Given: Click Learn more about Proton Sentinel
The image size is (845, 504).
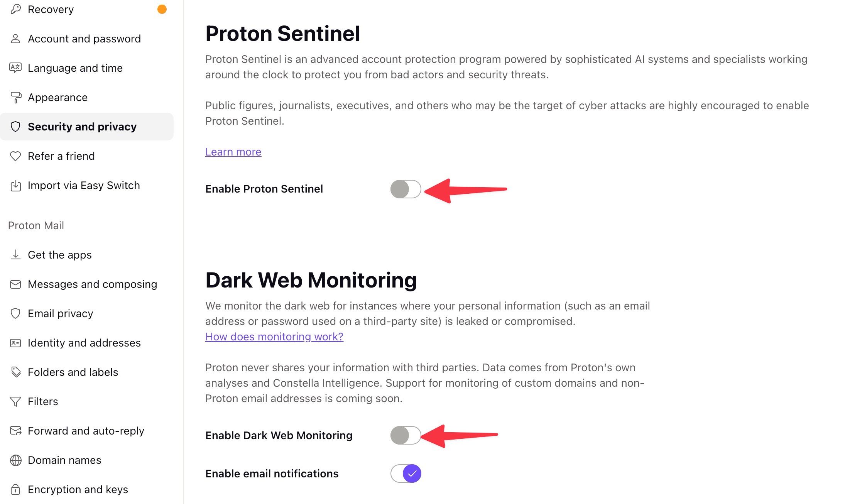Looking at the screenshot, I should point(233,151).
